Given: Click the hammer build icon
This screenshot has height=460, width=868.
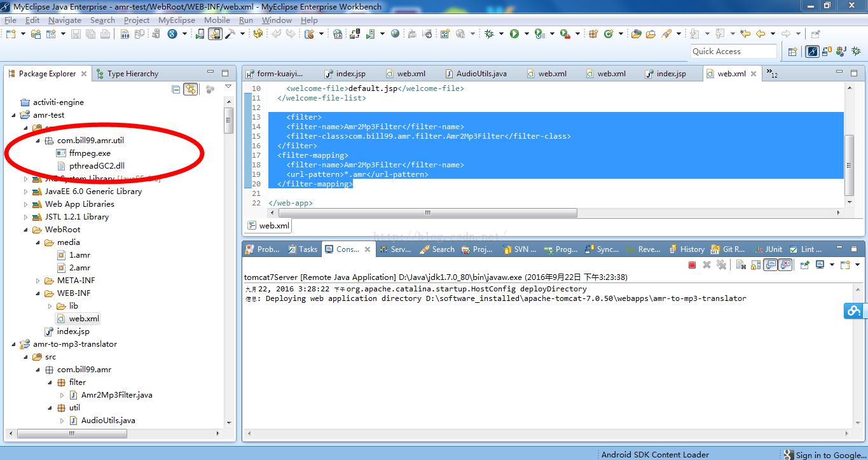Looking at the screenshot, I should [x=230, y=34].
